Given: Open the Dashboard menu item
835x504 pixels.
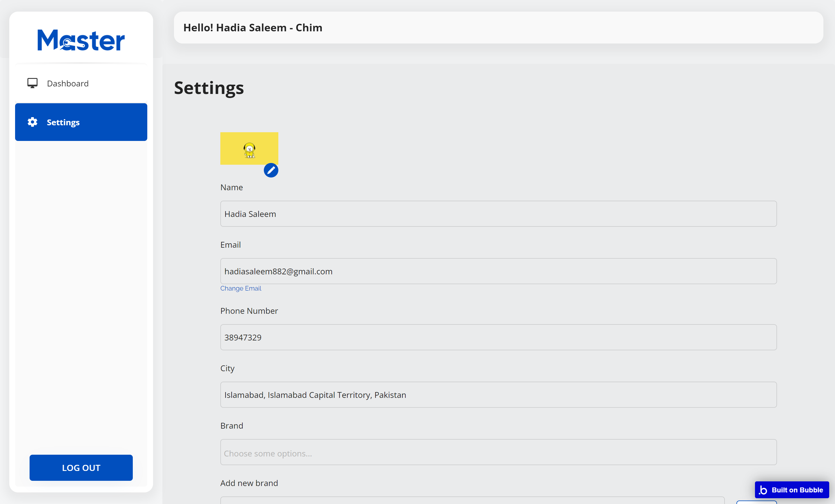Looking at the screenshot, I should click(81, 84).
